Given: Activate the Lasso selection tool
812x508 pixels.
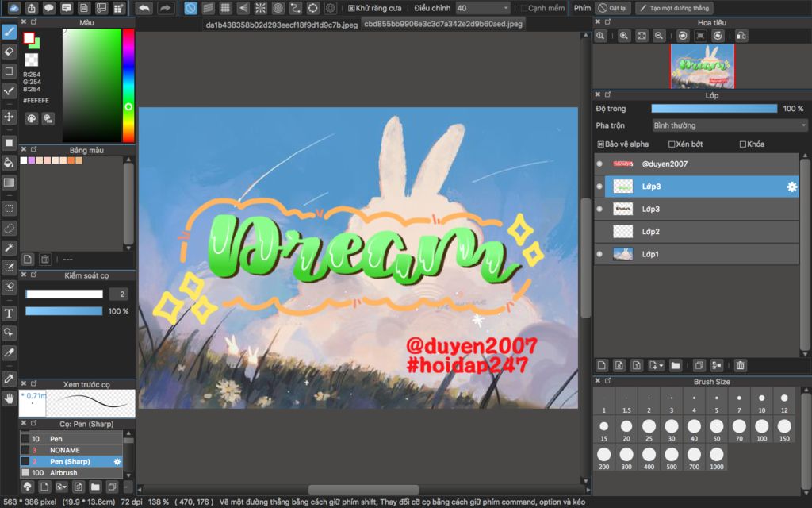Looking at the screenshot, I should coord(9,228).
